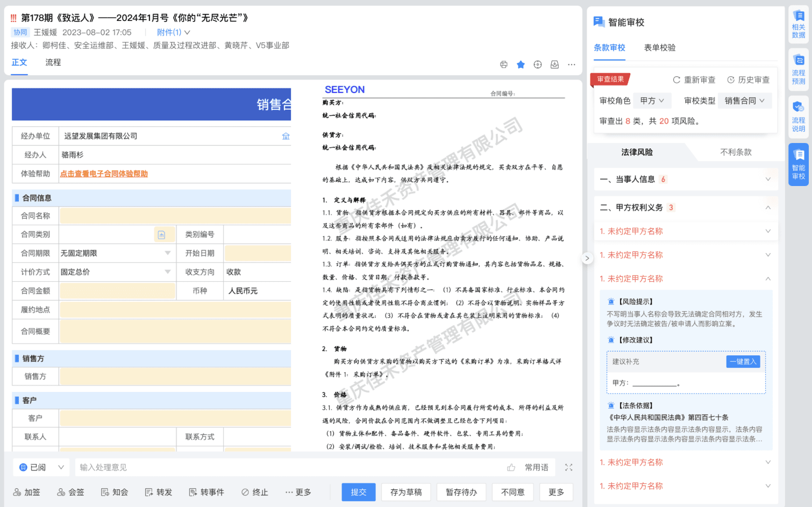Screen dimensions: 812x507
Task: Open the tracking target icon in header
Action: tap(538, 65)
